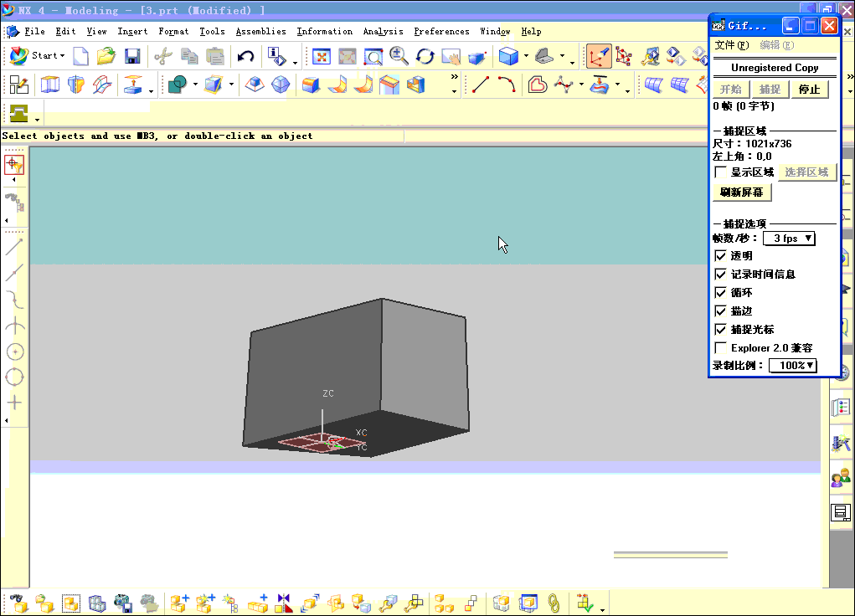Screen dimensions: 855x616
Task: Click the Sketch icon in feature toolbar
Action: 19,85
